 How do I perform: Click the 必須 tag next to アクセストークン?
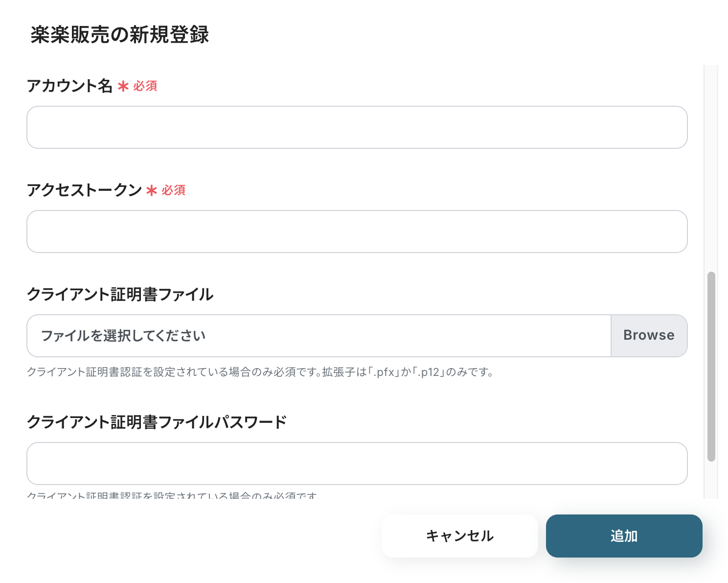point(174,190)
